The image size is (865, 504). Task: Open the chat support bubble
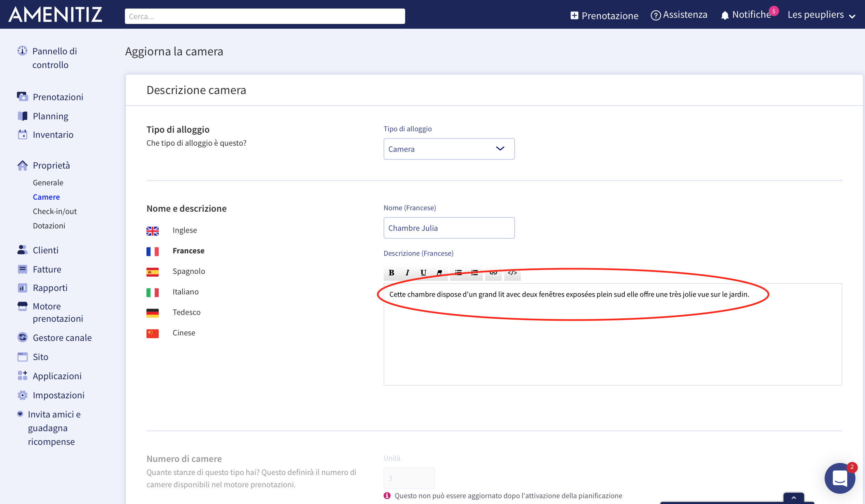(839, 478)
